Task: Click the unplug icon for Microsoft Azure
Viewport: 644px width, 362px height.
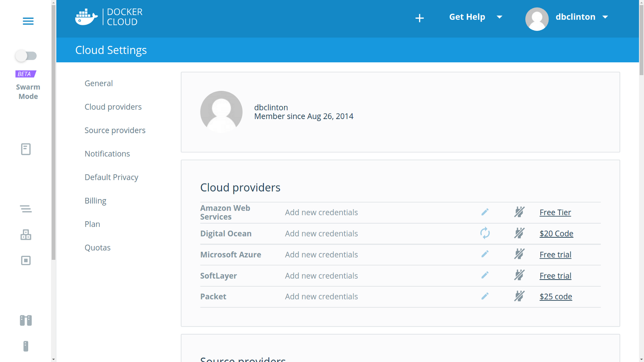Action: (519, 254)
